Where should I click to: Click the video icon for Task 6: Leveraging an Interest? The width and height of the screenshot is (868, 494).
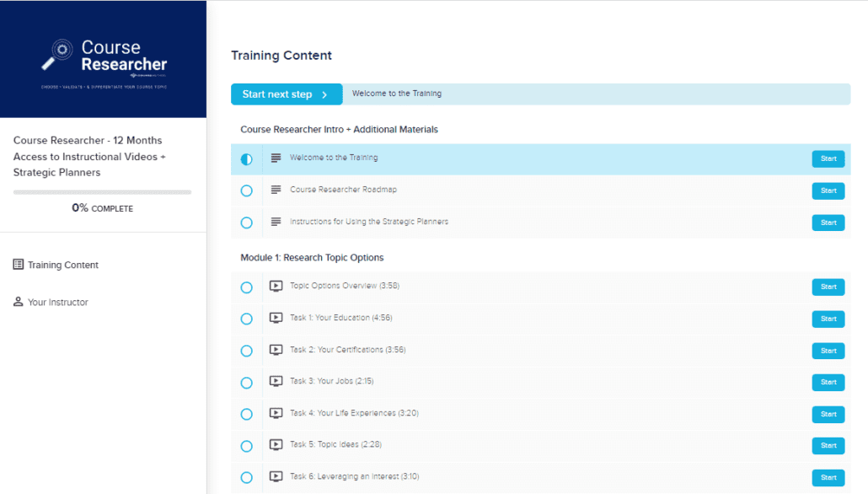pos(276,476)
